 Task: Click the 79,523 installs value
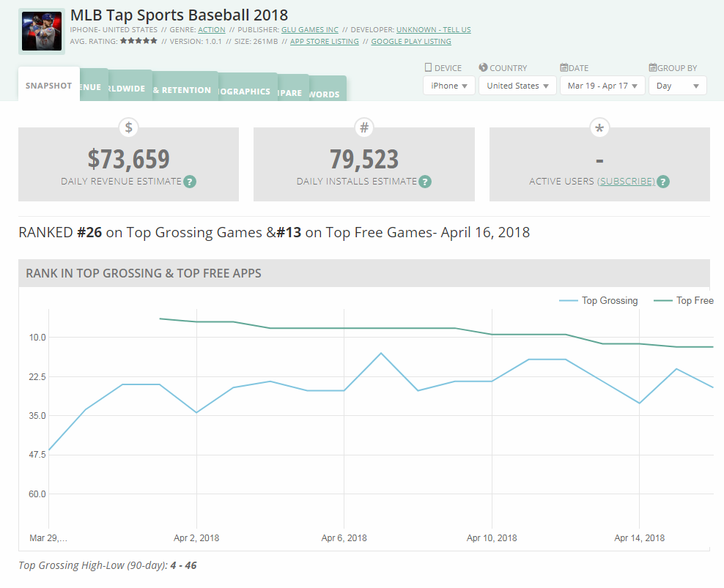[364, 159]
